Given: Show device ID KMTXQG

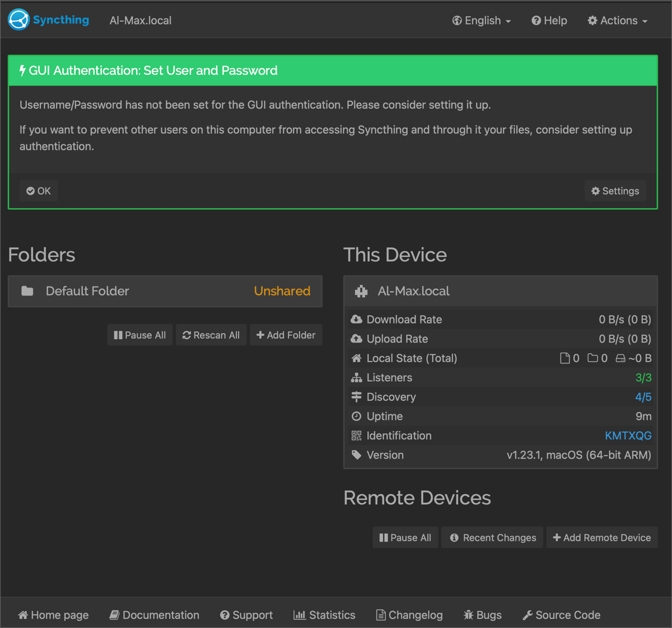Looking at the screenshot, I should tap(628, 436).
